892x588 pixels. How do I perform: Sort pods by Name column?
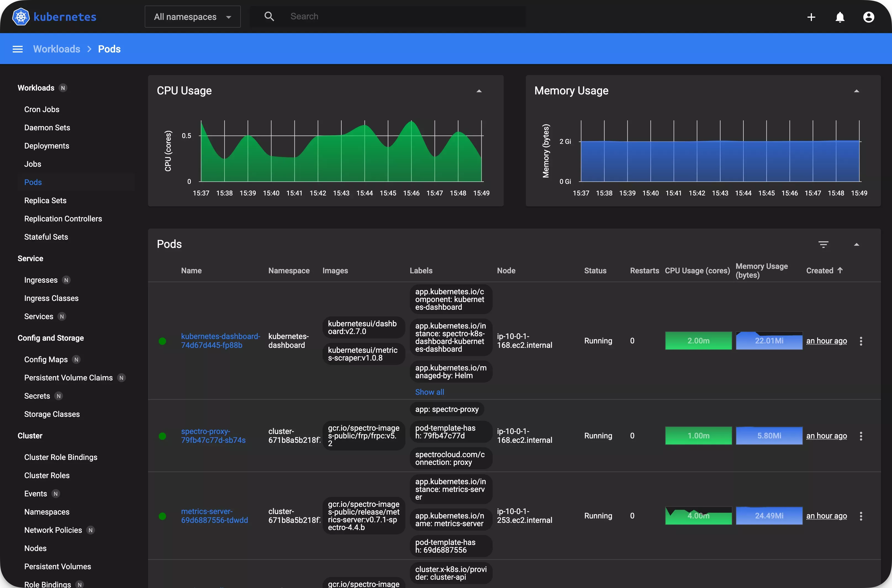click(x=191, y=270)
